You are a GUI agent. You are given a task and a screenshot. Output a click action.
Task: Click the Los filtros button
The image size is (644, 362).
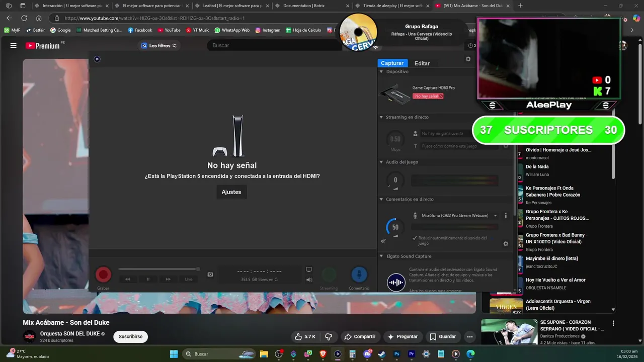coord(159,45)
